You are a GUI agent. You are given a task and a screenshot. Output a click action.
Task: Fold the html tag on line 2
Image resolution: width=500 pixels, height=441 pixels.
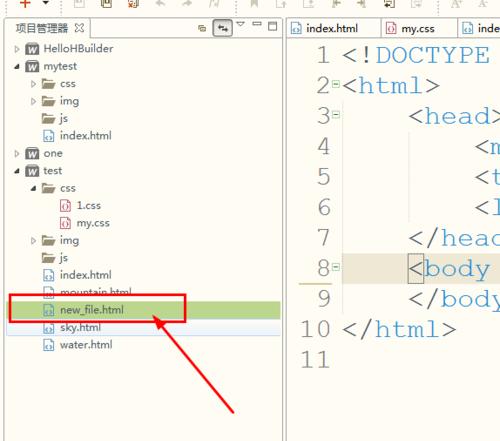point(336,84)
